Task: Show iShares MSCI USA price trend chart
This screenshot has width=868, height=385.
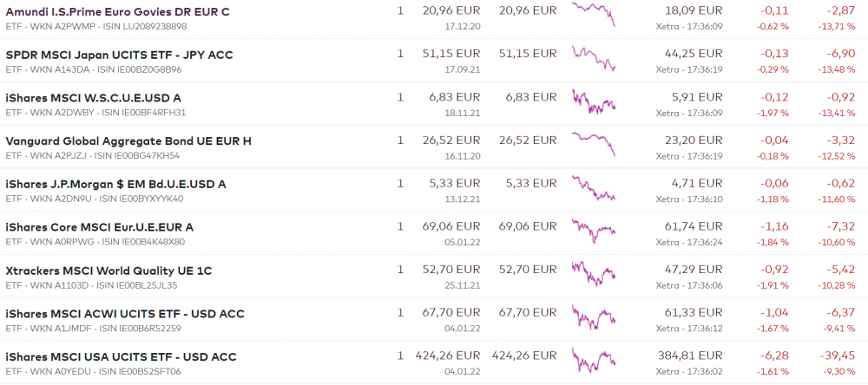Action: (593, 359)
